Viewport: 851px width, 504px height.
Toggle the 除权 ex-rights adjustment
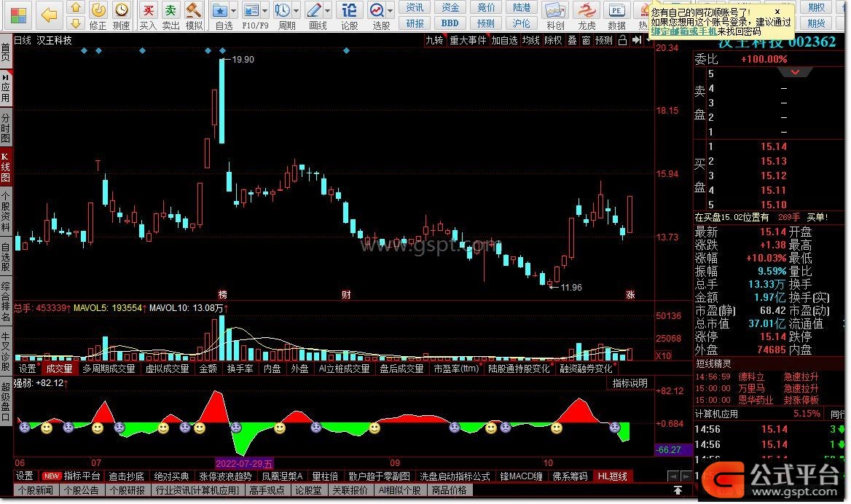click(553, 40)
